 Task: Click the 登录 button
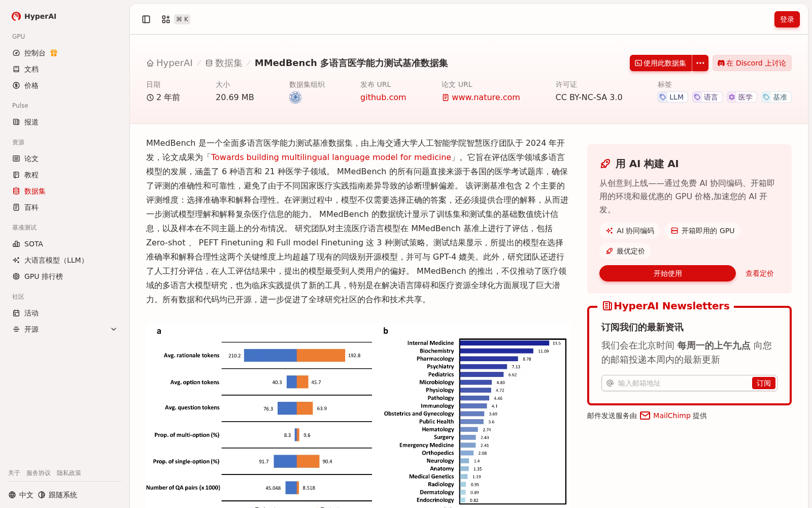click(x=787, y=19)
